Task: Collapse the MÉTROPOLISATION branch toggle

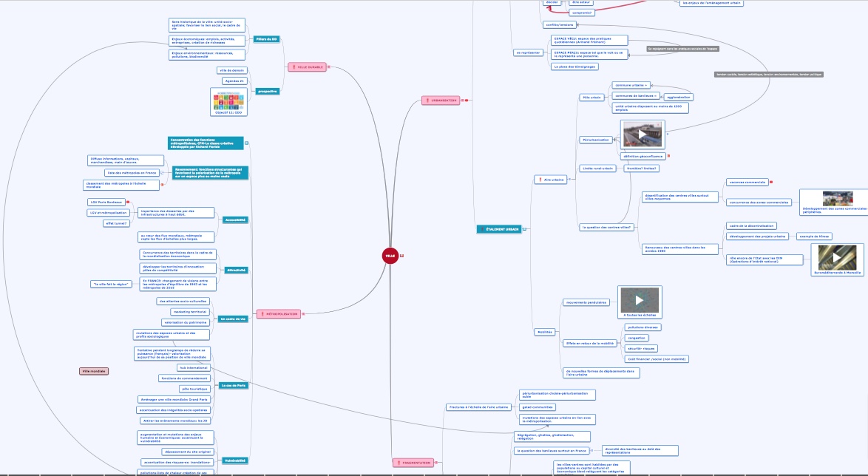Action: (x=303, y=314)
